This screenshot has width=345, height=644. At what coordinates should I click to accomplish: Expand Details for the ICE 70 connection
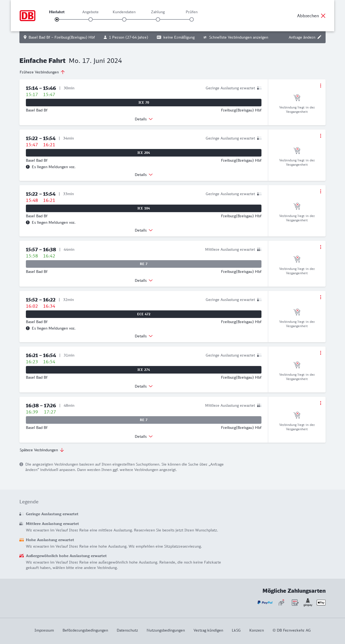[144, 119]
